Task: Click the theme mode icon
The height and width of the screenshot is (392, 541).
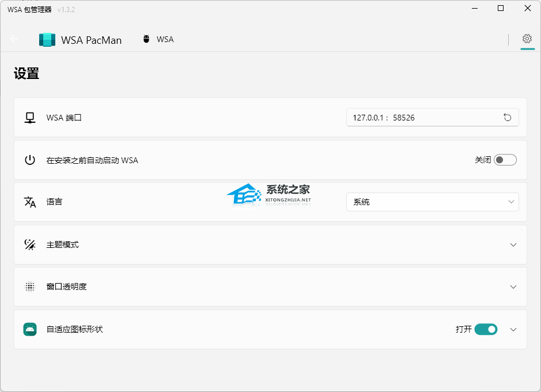Action: pos(30,244)
